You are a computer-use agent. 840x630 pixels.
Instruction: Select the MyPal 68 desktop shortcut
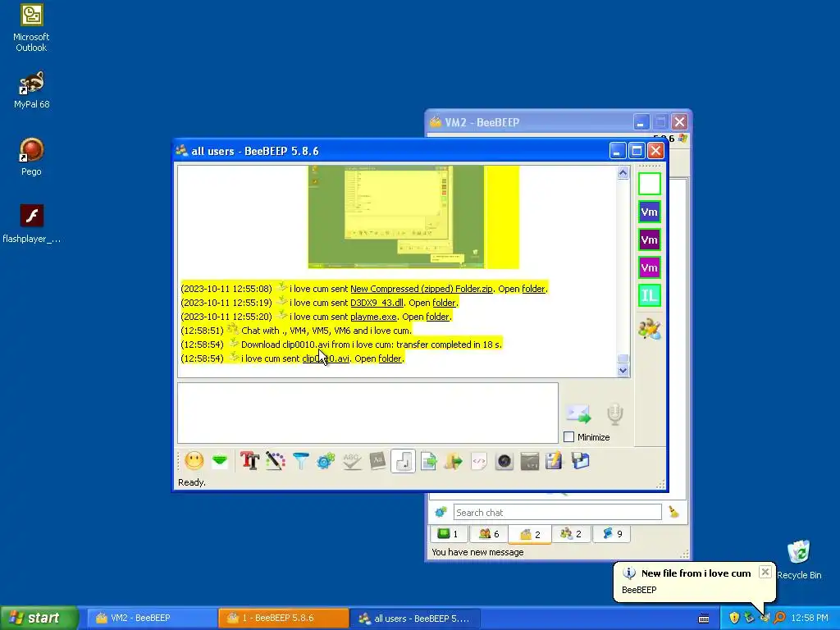31,90
